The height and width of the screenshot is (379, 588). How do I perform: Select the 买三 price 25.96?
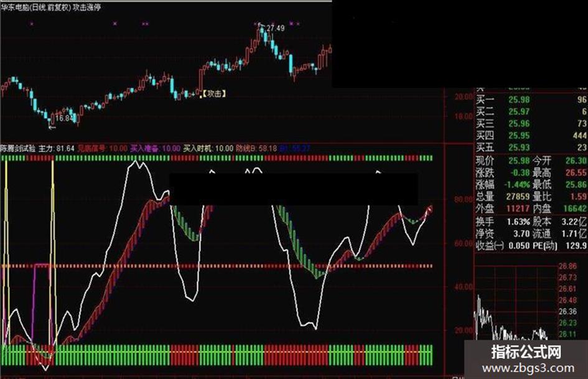(519, 124)
